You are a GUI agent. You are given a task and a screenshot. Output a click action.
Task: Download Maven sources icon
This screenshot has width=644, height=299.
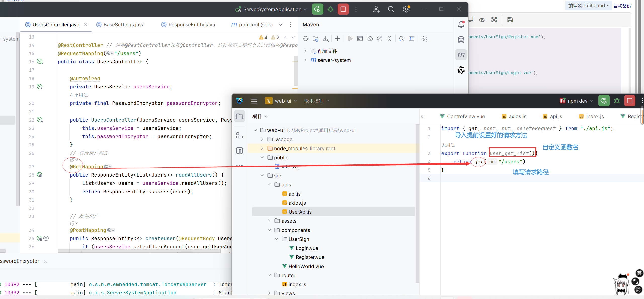[326, 39]
